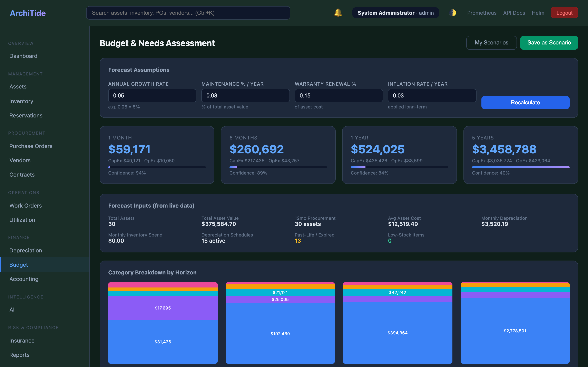Select Work Orders in the sidebar
588x367 pixels.
click(26, 205)
